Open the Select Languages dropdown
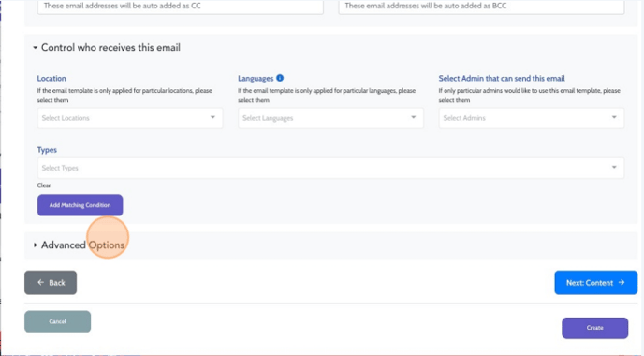The image size is (644, 356). click(330, 118)
